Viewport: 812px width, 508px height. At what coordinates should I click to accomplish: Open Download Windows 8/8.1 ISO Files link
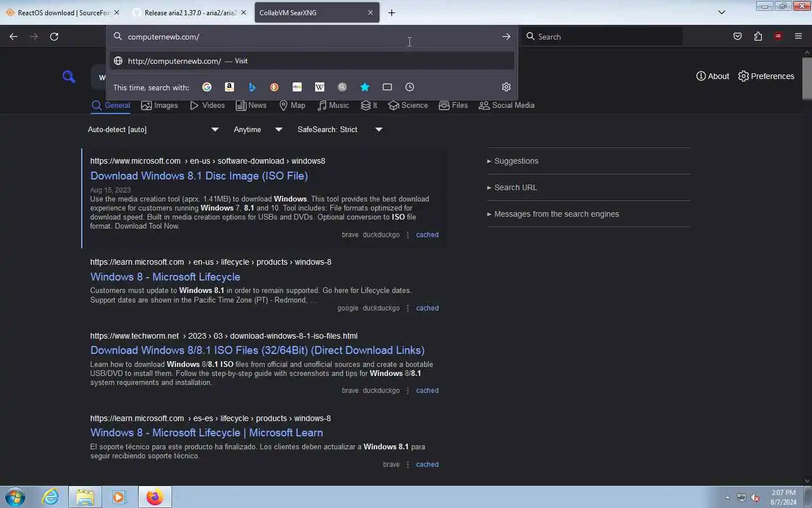point(257,351)
